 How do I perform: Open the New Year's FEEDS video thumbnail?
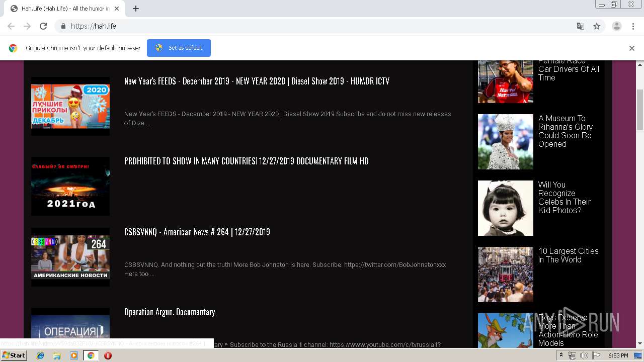point(70,106)
